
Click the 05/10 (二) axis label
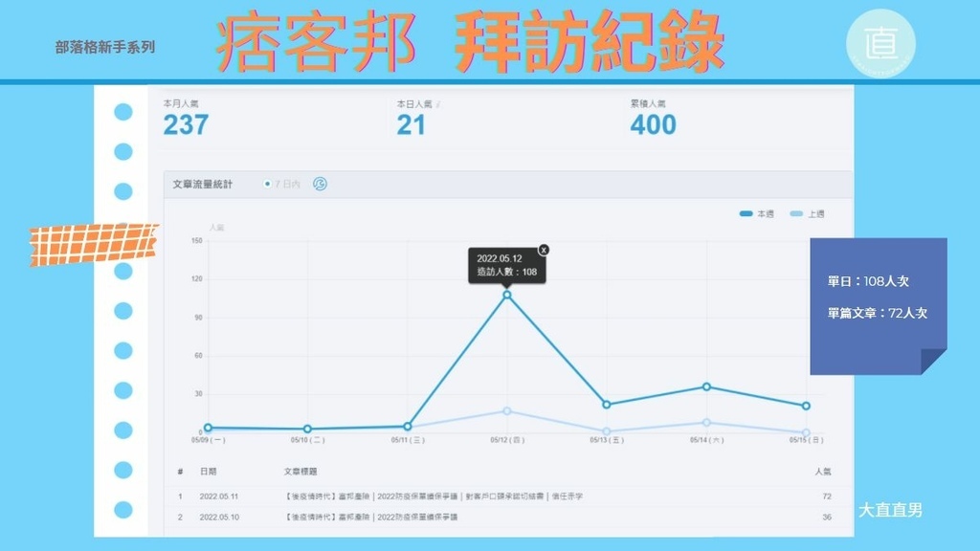pos(307,440)
